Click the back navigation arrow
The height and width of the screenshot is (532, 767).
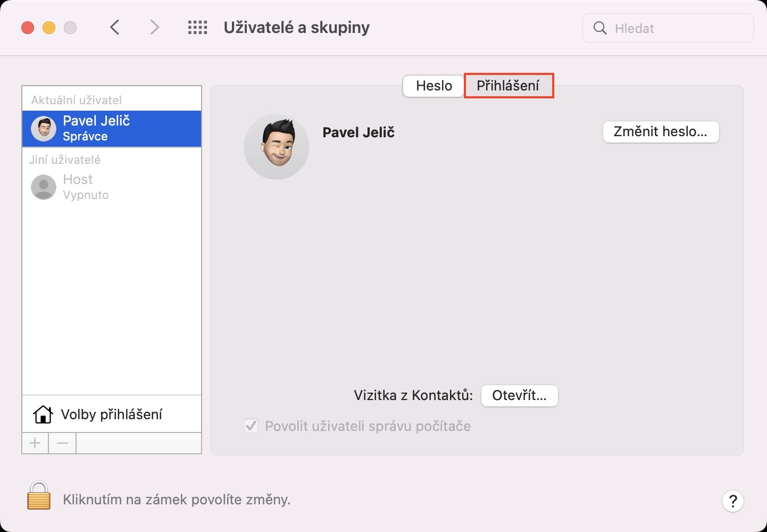click(114, 28)
